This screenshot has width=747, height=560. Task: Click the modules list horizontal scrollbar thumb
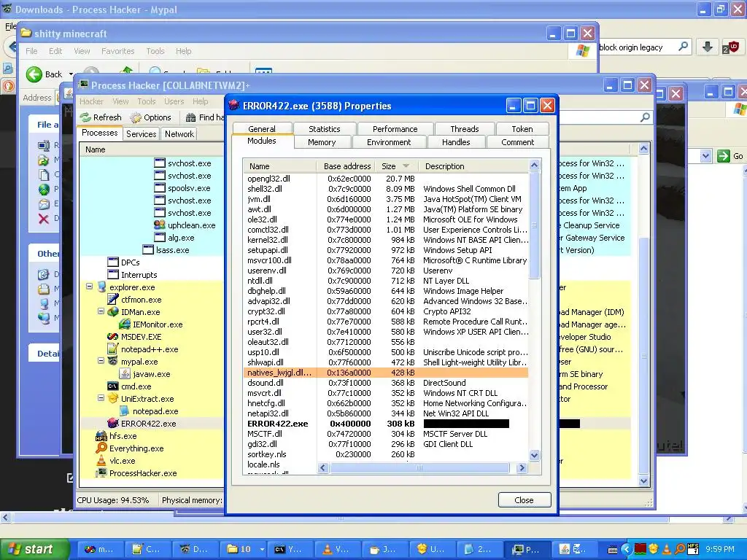[419, 467]
